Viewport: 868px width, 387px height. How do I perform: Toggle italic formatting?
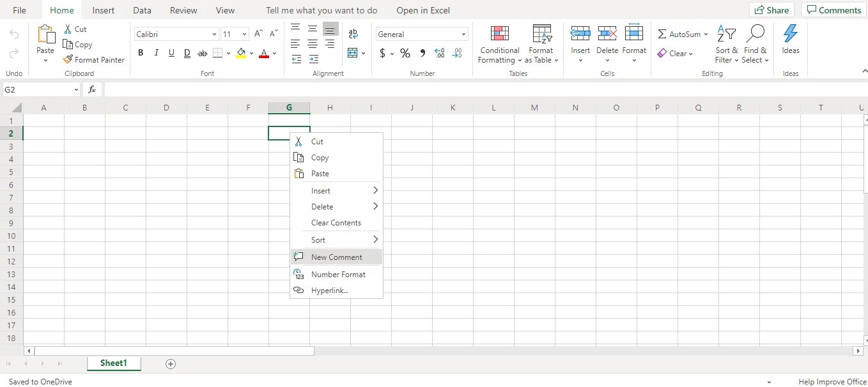tap(156, 53)
